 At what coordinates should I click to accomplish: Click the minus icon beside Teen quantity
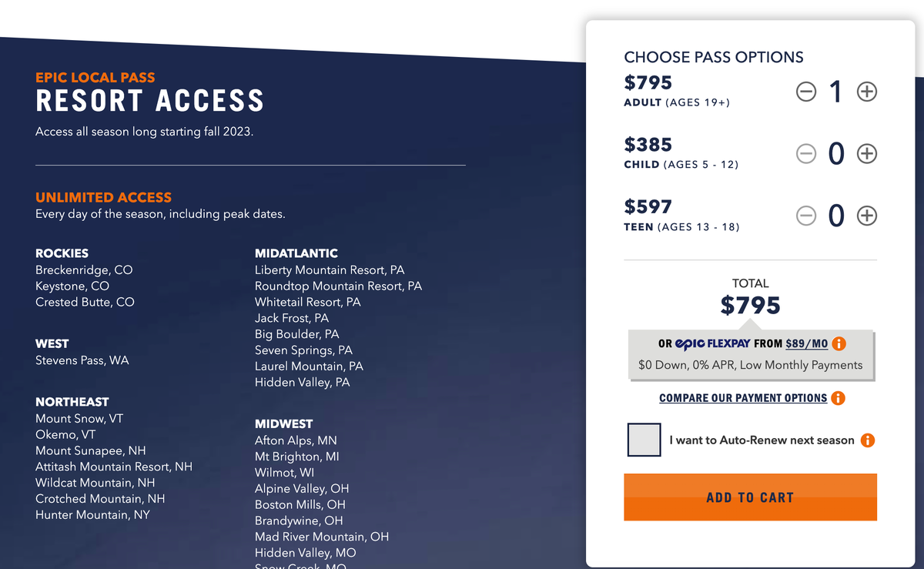806,216
